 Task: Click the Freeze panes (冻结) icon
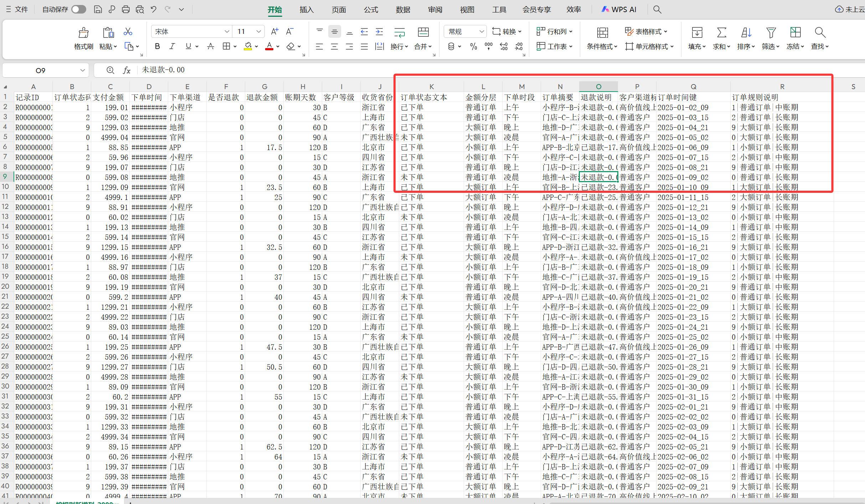(x=795, y=33)
